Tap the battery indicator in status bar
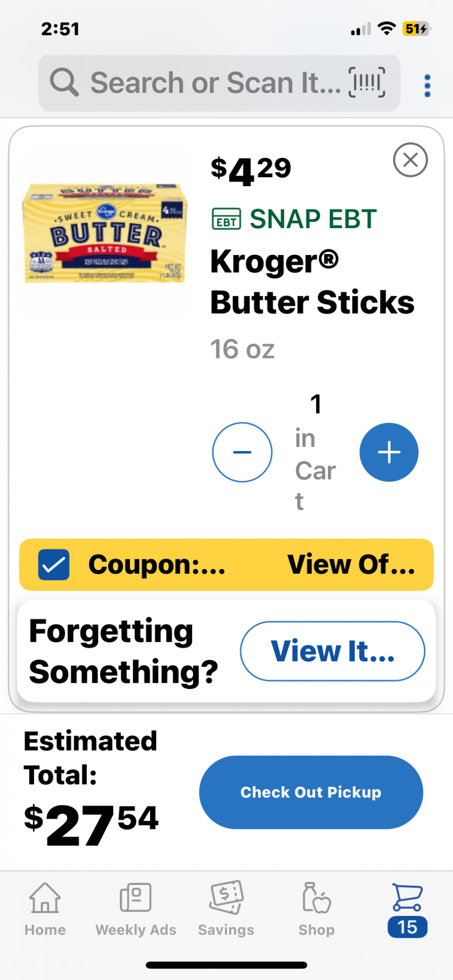The height and width of the screenshot is (980, 453). [x=416, y=29]
